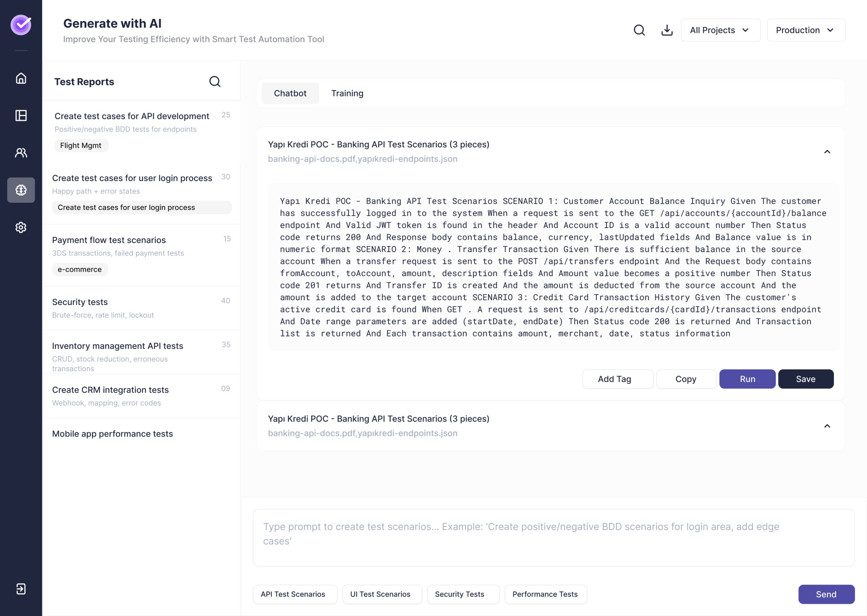Image resolution: width=867 pixels, height=616 pixels.
Task: Click the prompt text input field
Action: pos(554,537)
